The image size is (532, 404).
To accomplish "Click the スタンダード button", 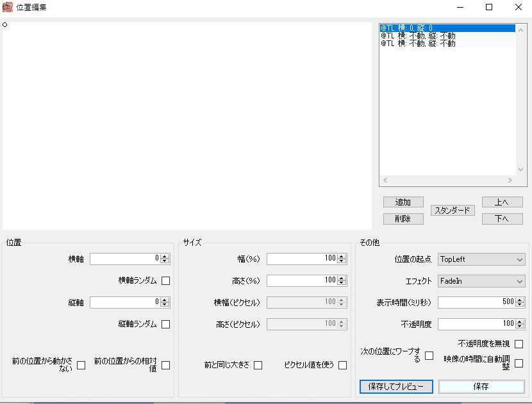I will click(x=453, y=211).
